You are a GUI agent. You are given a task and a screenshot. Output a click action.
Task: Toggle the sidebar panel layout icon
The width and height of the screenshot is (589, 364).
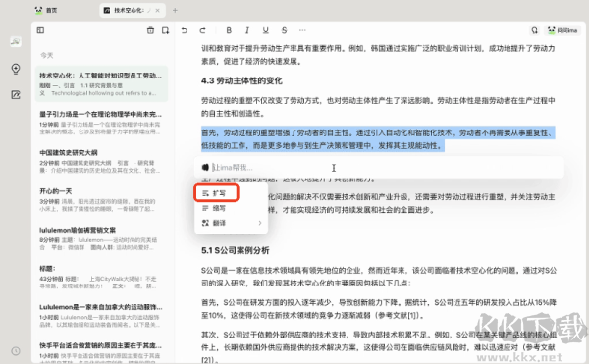point(40,30)
